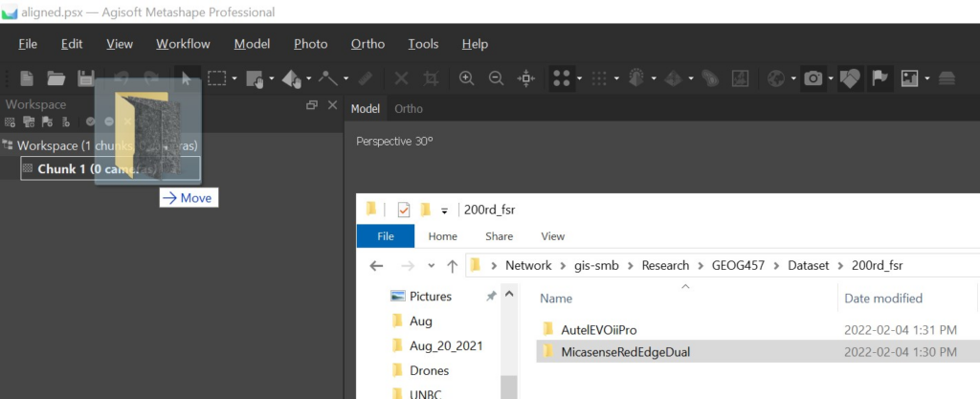The width and height of the screenshot is (980, 399).
Task: Open Explorer's Share ribbon tab
Action: [x=499, y=236]
